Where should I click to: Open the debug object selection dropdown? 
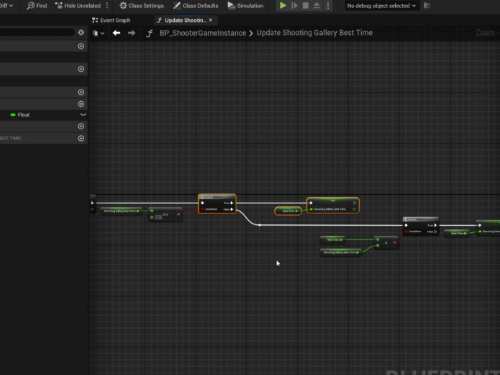coord(381,6)
